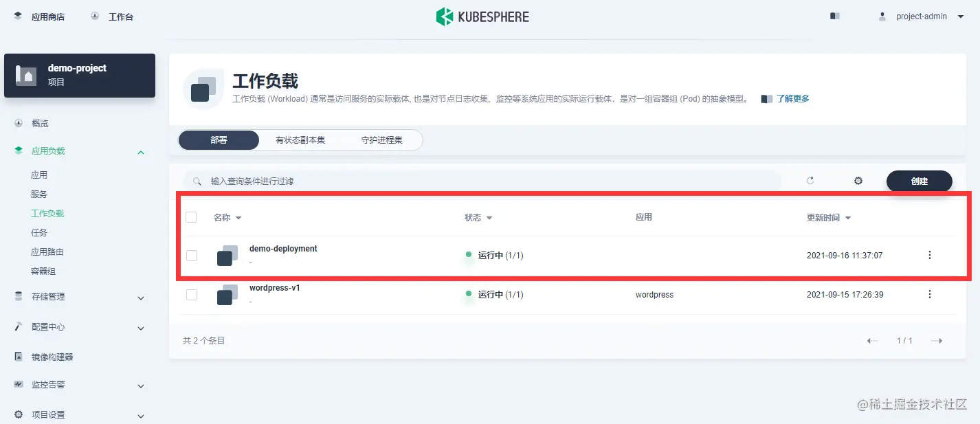Sort by the 更新时间 column
The height and width of the screenshot is (424, 980).
tap(829, 218)
